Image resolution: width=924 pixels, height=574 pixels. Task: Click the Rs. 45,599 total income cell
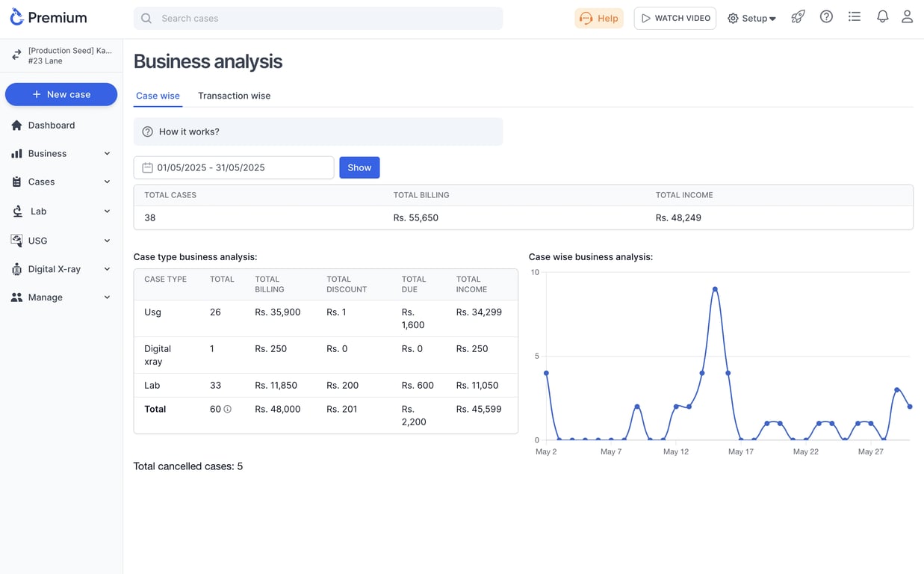click(x=479, y=410)
